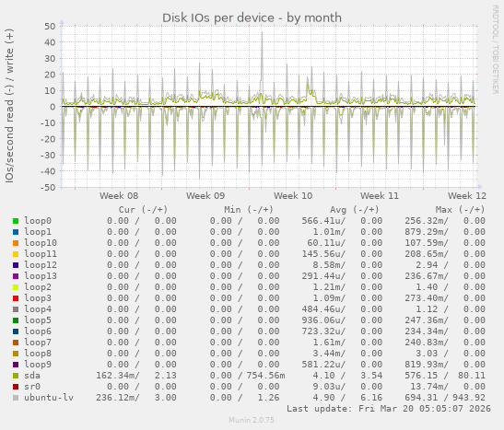Screen dimensions: 504x430
Task: Click the lime loop2 legend swatch
Action: click(16, 287)
